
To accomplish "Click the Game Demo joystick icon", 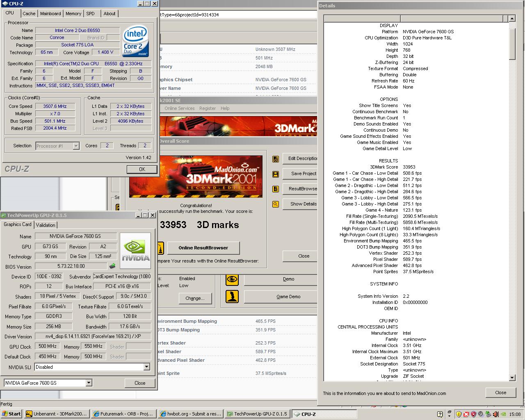I will click(232, 297).
